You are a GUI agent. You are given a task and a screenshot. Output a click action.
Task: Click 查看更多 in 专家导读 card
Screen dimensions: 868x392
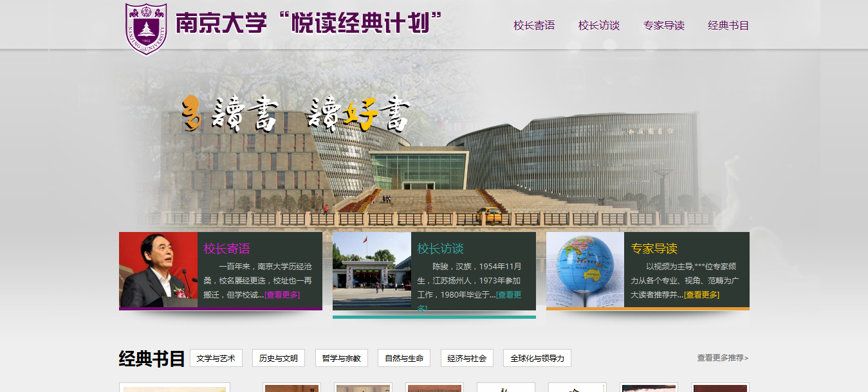pyautogui.click(x=701, y=295)
